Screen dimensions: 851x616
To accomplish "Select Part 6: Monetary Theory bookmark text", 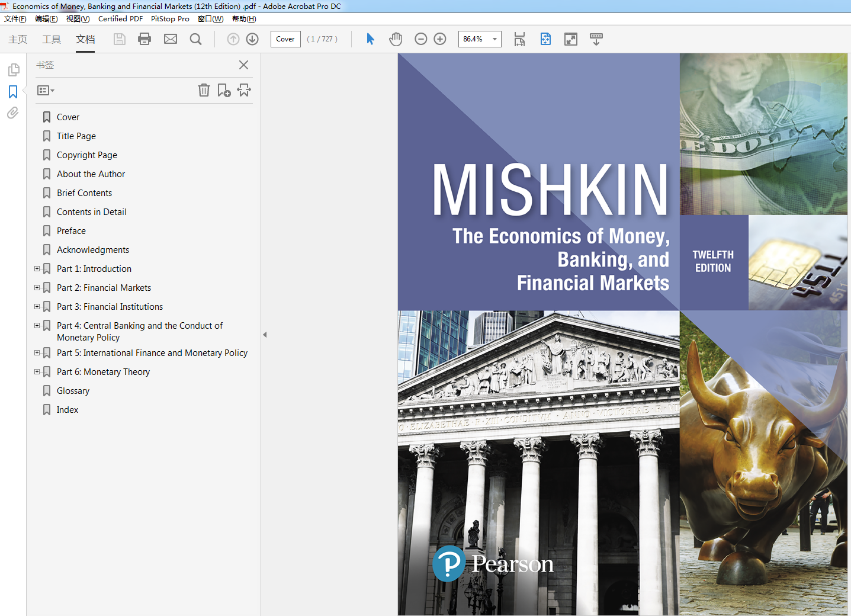I will tap(104, 372).
